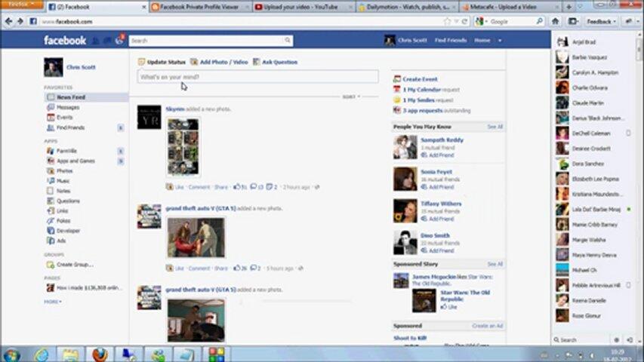The height and width of the screenshot is (362, 644).
Task: Switch to Dailymotion tab
Action: coord(407,7)
